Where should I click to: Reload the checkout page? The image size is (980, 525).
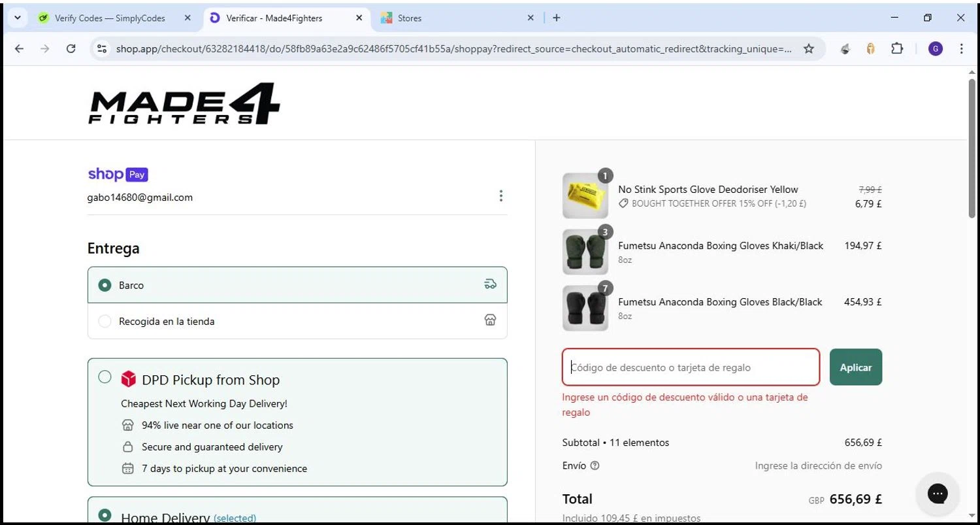(x=71, y=48)
